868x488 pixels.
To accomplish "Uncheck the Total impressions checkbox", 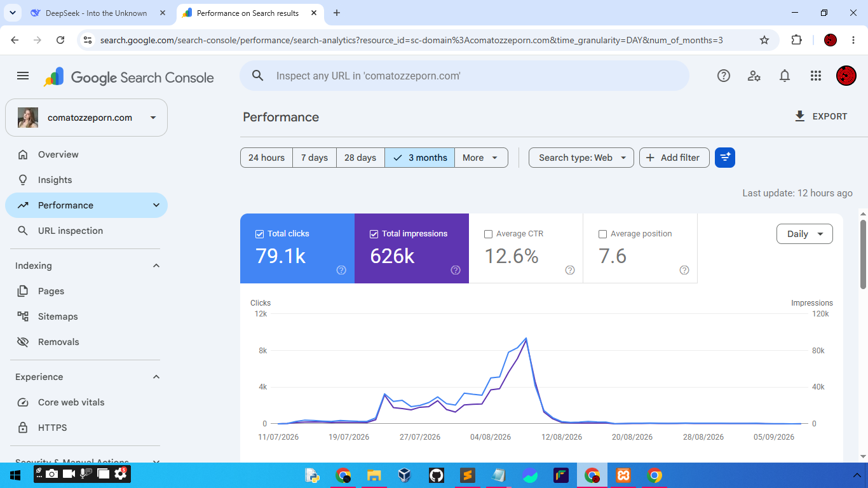I will 374,234.
